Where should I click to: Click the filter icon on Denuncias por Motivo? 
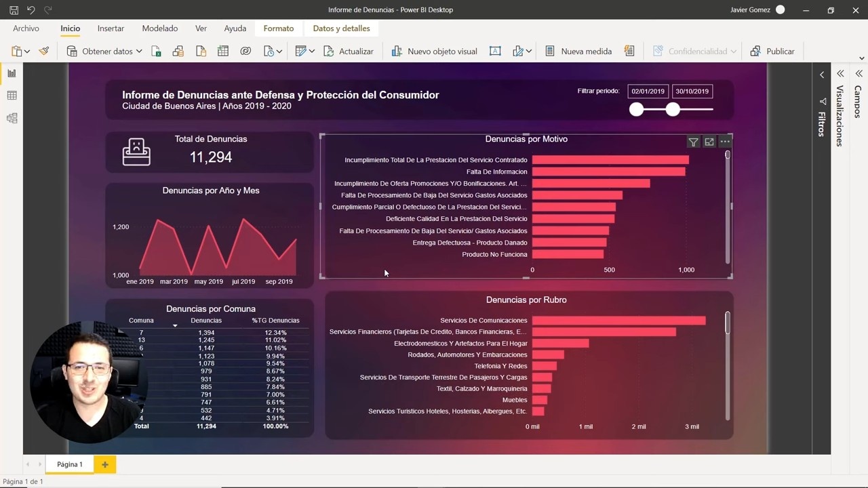click(693, 142)
